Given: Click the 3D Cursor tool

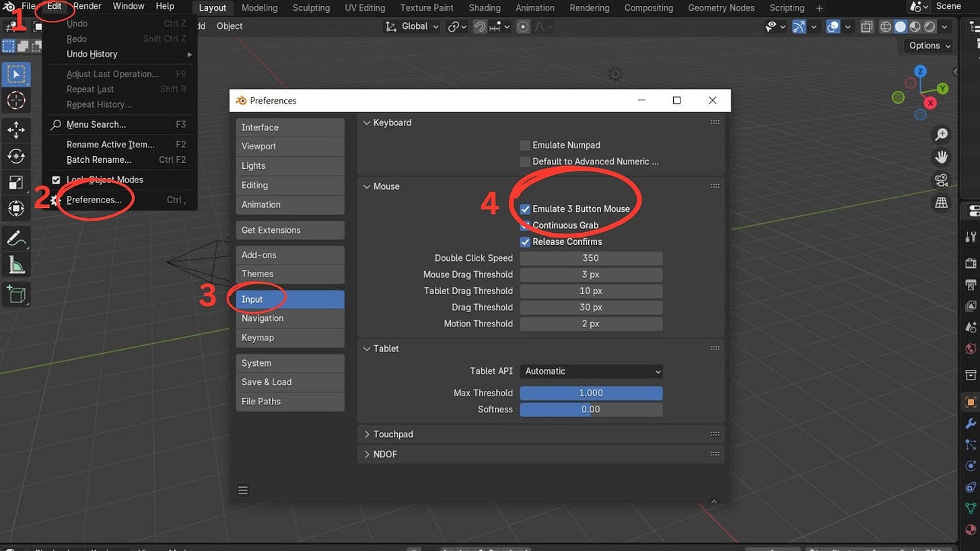Looking at the screenshot, I should pos(16,100).
